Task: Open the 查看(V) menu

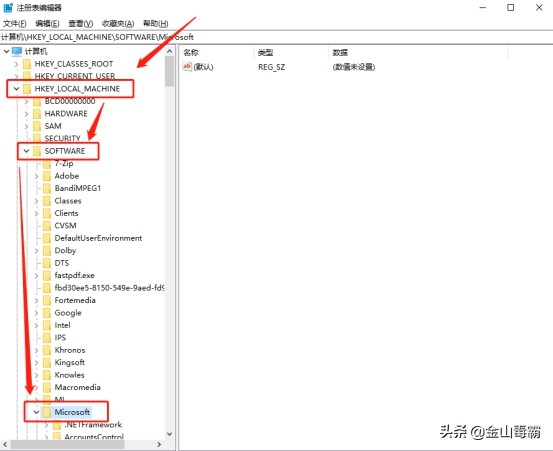Action: (80, 24)
